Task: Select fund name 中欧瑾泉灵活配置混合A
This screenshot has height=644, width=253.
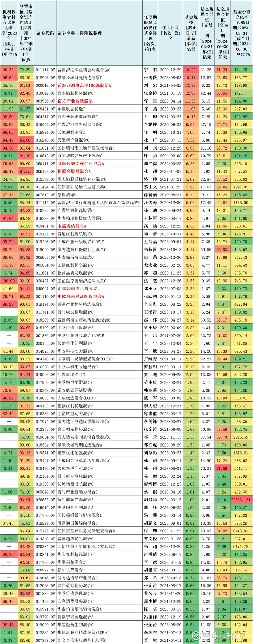Action: (x=81, y=296)
